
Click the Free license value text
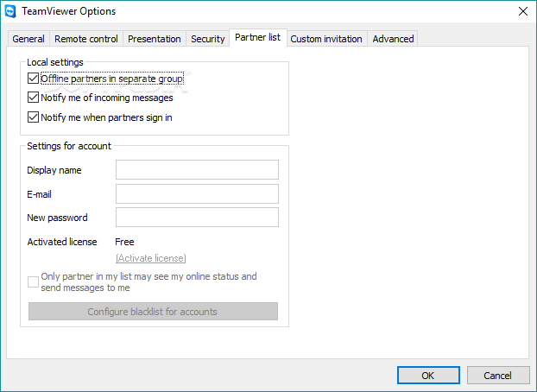(124, 242)
